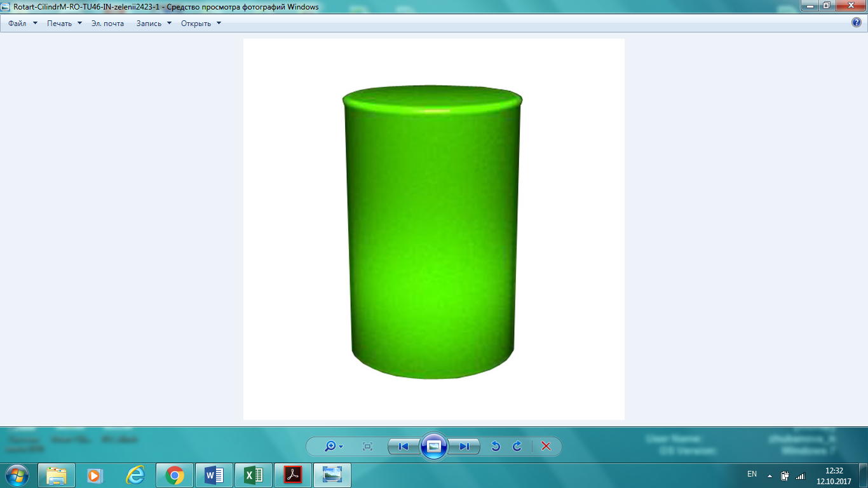Viewport: 868px width, 488px height.
Task: Open the network signal tray icon
Action: 801,475
